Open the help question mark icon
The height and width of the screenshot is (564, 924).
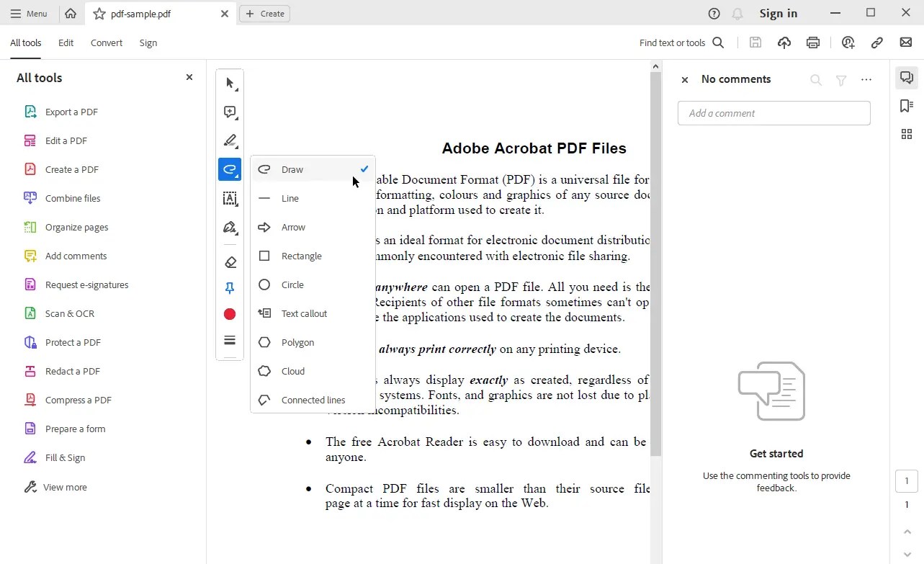click(x=714, y=14)
